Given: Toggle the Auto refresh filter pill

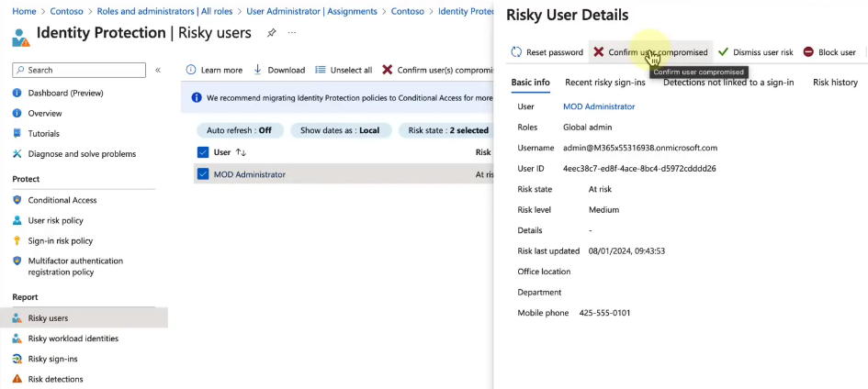Looking at the screenshot, I should (240, 130).
